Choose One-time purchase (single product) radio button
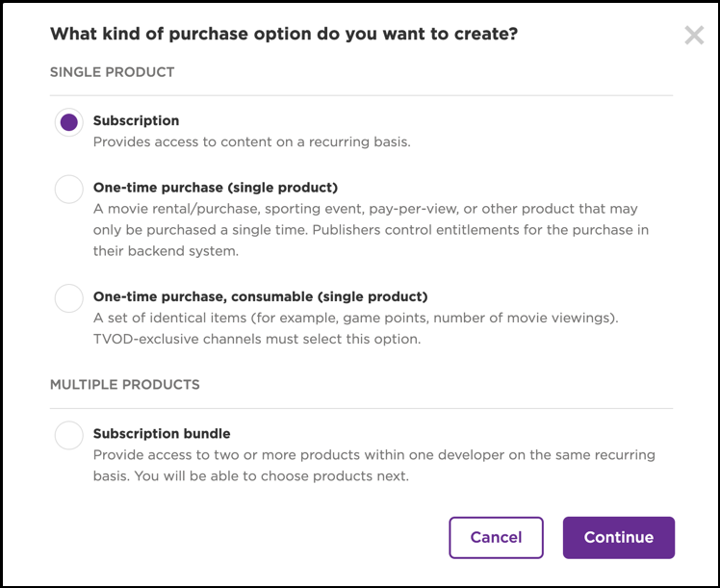Image resolution: width=720 pixels, height=588 pixels. tap(68, 189)
